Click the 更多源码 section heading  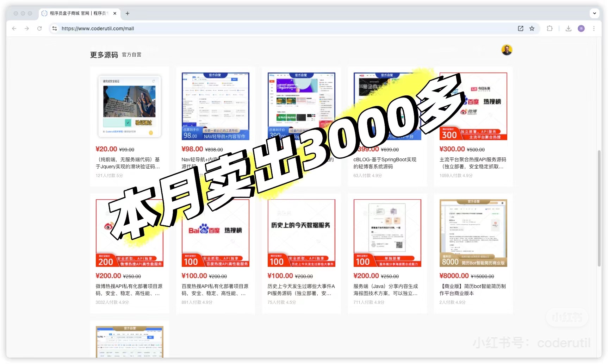(104, 55)
